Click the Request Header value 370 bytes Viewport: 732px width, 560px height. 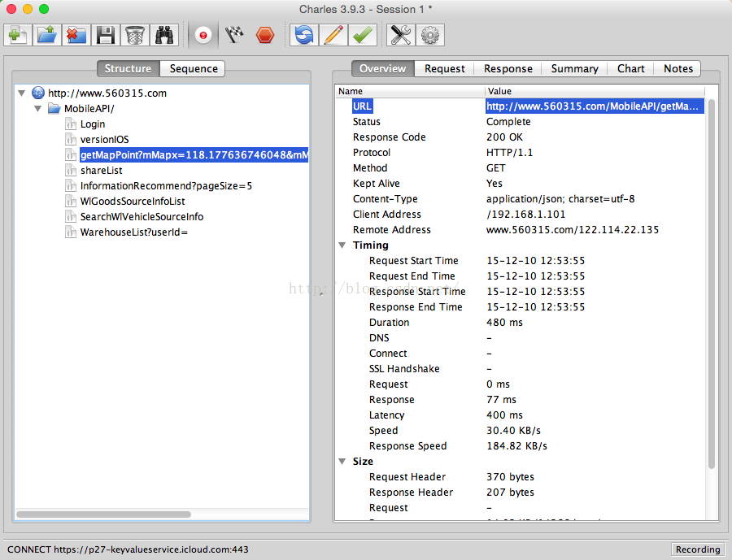510,476
